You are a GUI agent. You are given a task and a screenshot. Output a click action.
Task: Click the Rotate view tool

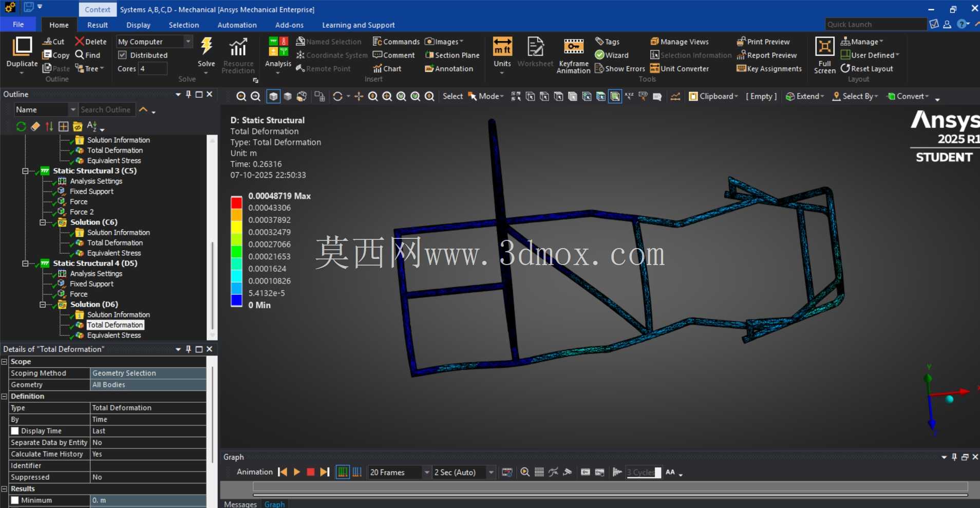coord(337,96)
